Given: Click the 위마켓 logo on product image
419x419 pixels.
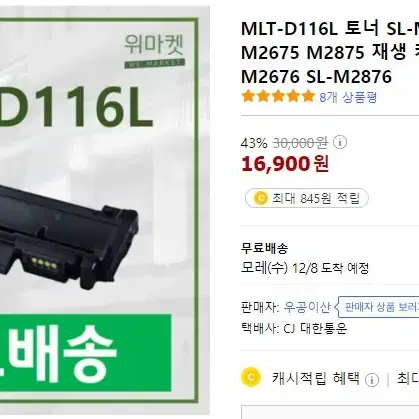Looking at the screenshot, I should (x=154, y=51).
